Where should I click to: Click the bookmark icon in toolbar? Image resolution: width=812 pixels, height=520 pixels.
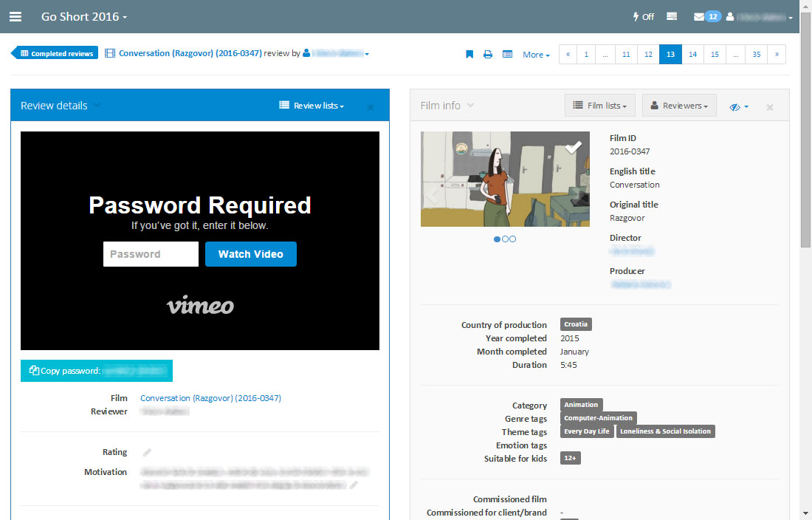pyautogui.click(x=469, y=55)
